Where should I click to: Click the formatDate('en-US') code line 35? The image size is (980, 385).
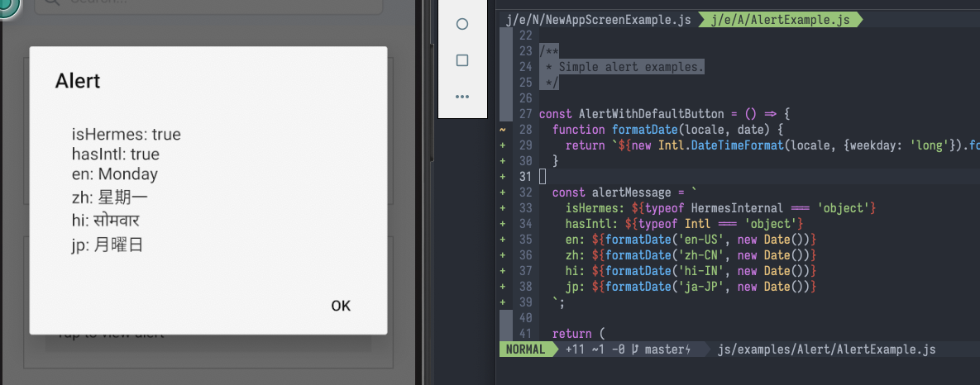(691, 240)
